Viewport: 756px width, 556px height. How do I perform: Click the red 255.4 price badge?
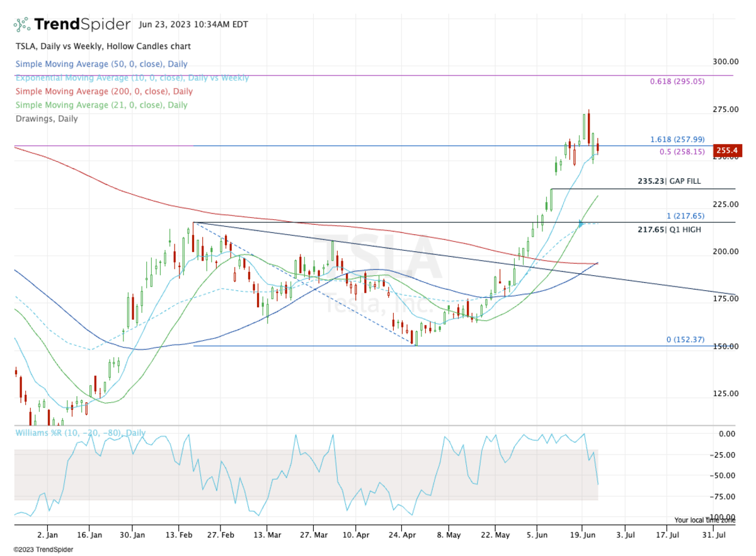coord(727,150)
